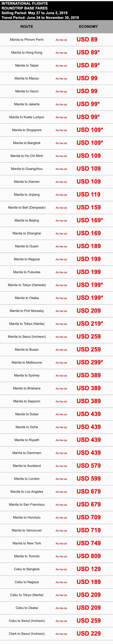Image resolution: width=113 pixels, height=644 pixels.
Task: Click USD 679 fare for Los Angeles
Action: 88,492
